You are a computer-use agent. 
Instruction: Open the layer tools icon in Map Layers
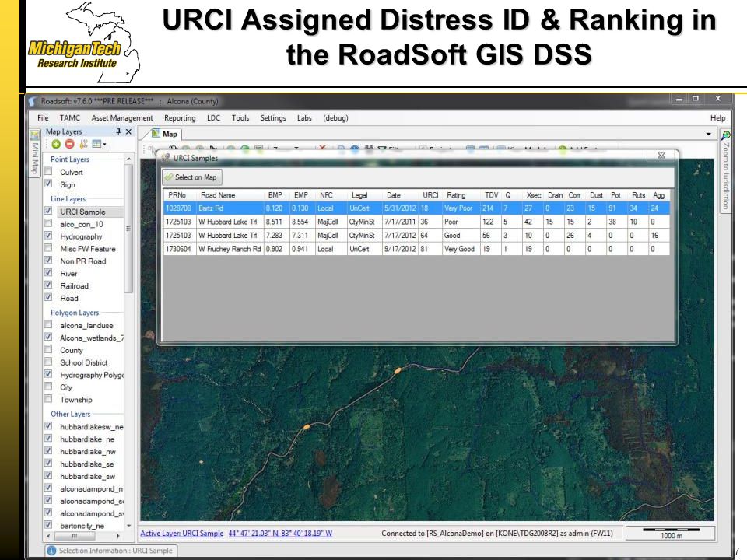click(x=83, y=144)
